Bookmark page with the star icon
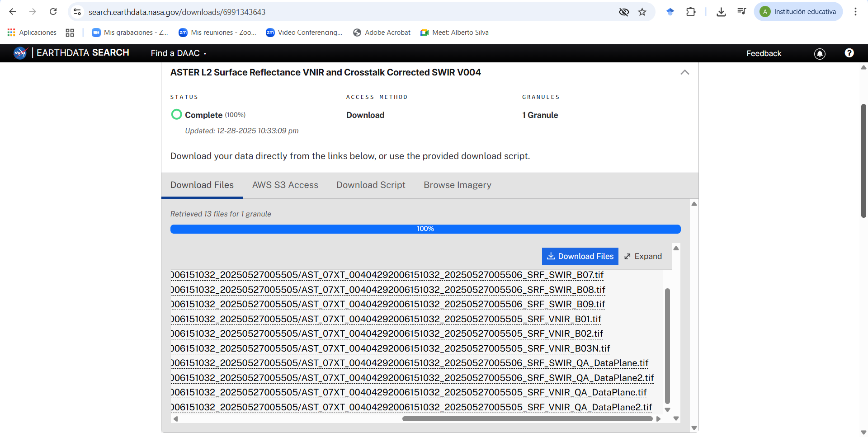The width and height of the screenshot is (868, 437). click(x=642, y=12)
